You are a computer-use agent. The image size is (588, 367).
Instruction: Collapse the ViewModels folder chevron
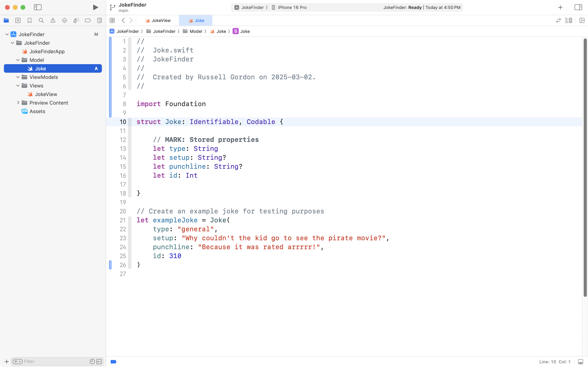18,77
